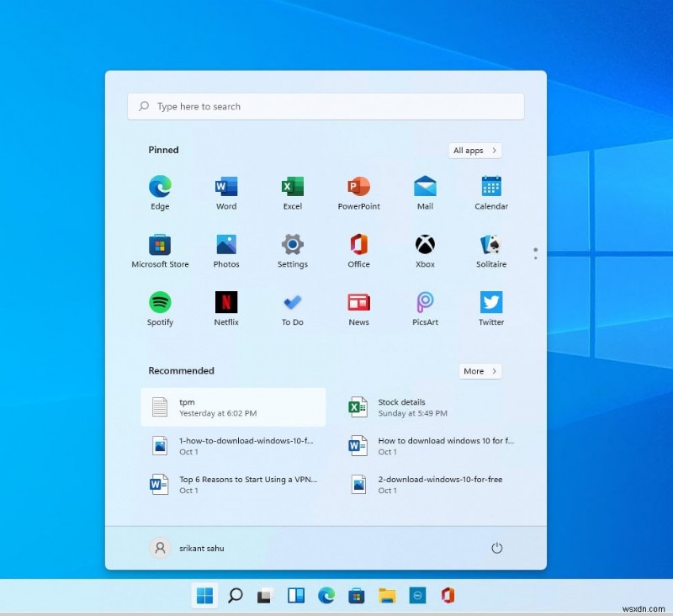This screenshot has width=673, height=616.
Task: Show More recommended items
Action: pyautogui.click(x=480, y=370)
